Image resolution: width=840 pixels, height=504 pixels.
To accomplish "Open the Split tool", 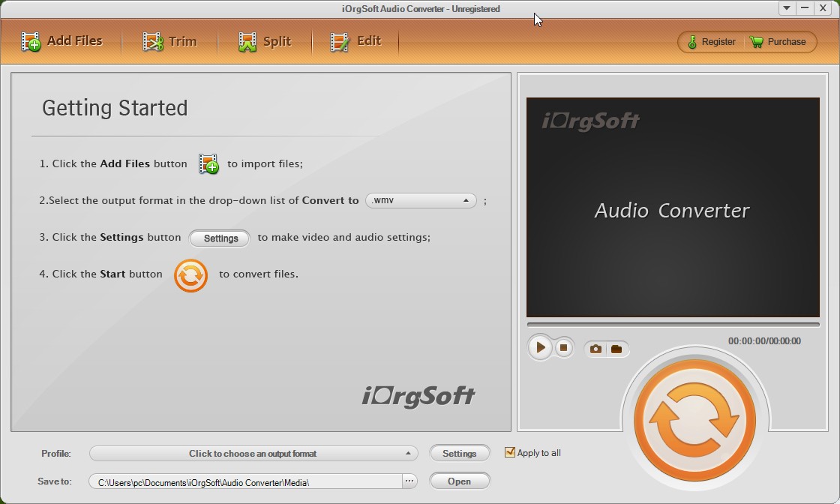I will tap(266, 41).
